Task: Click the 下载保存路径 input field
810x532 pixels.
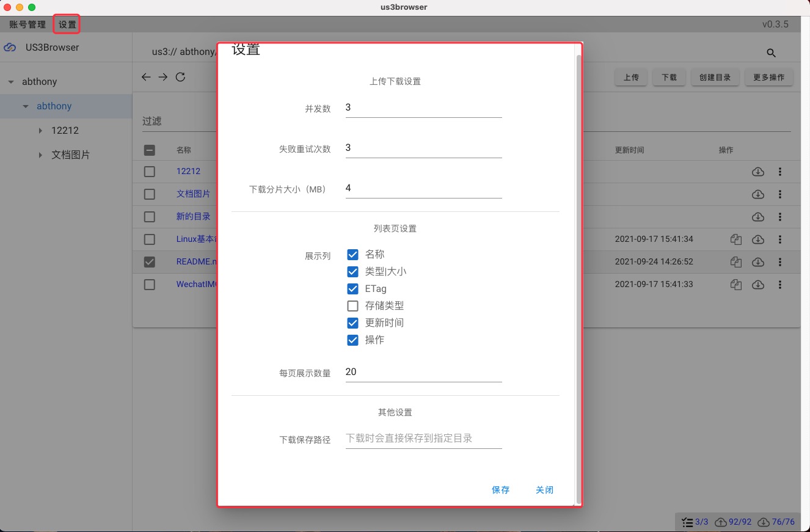Action: coord(423,439)
